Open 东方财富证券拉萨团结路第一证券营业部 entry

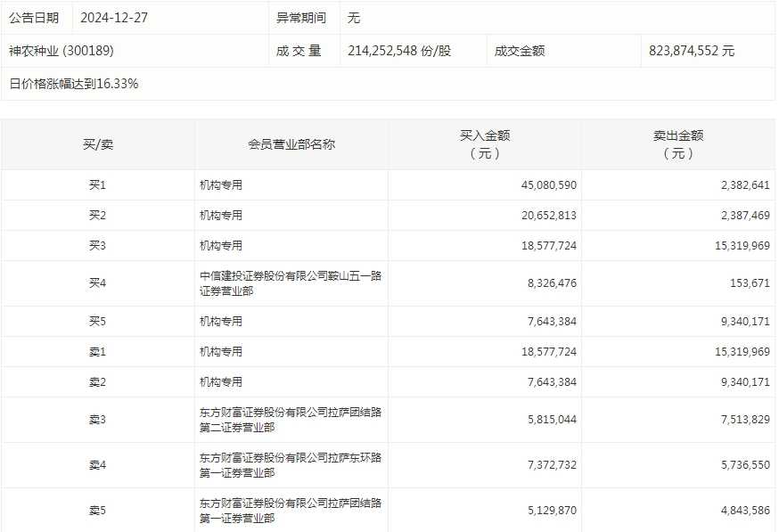[x=291, y=511]
